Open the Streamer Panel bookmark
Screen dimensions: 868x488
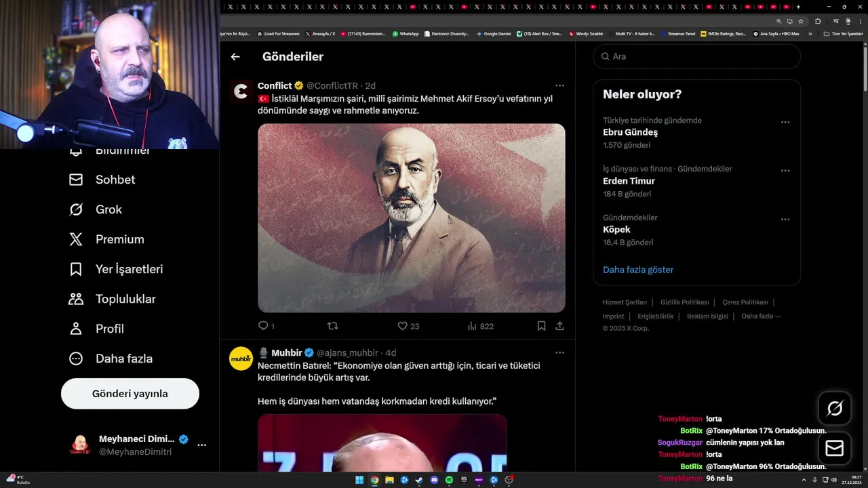click(677, 33)
